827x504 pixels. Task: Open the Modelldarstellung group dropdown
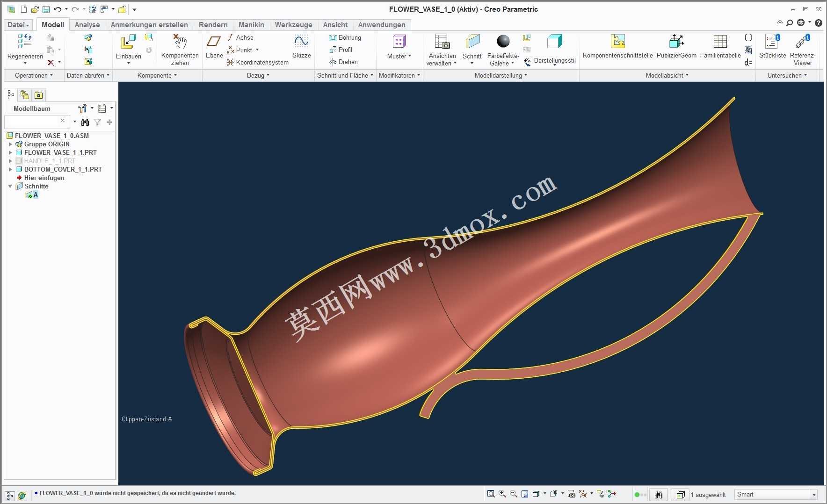click(501, 75)
